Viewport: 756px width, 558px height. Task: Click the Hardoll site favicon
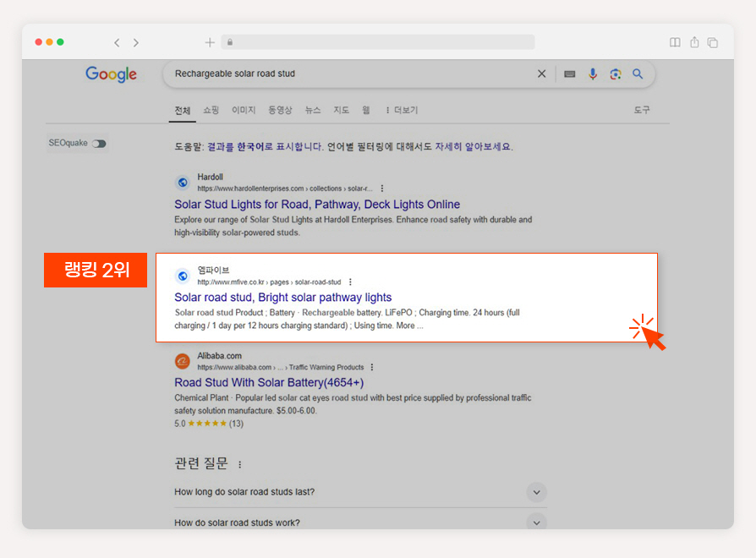[x=183, y=183]
